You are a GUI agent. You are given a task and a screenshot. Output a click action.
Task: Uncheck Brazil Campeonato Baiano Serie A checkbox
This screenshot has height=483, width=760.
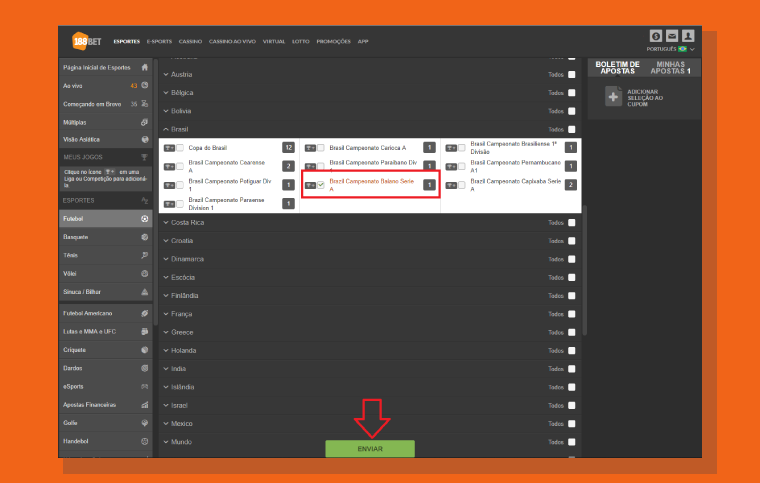pos(321,185)
